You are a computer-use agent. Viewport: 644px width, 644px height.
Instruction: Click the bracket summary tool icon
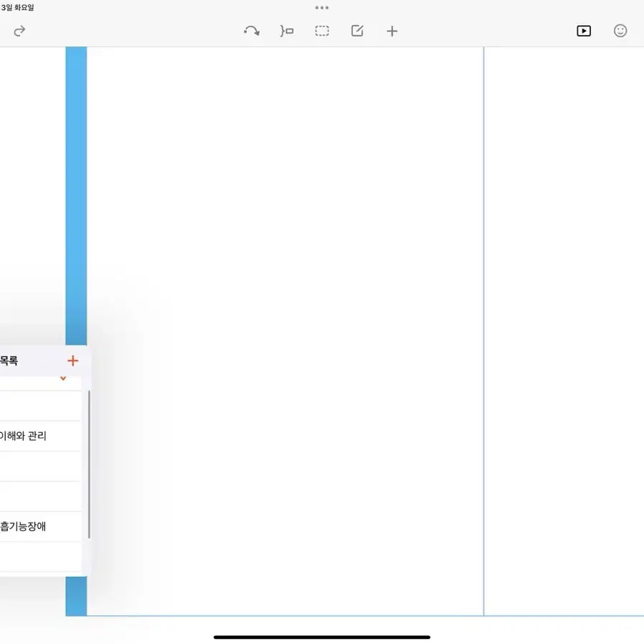[287, 31]
